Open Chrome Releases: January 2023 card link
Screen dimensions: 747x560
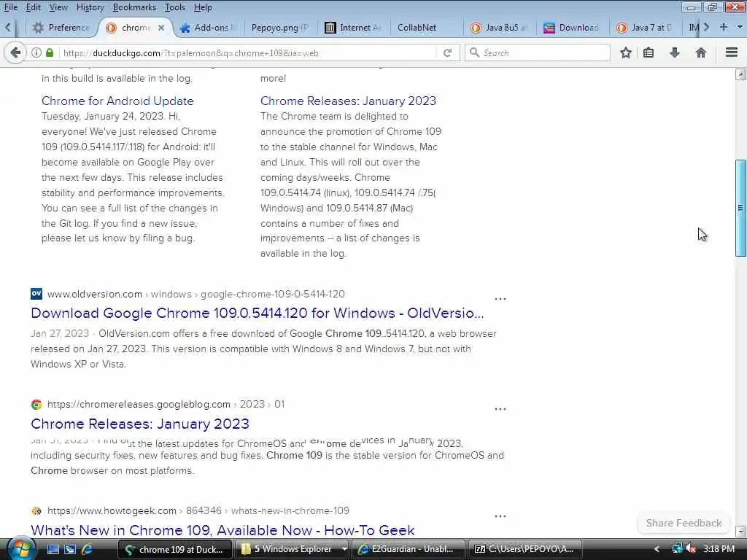tap(348, 101)
